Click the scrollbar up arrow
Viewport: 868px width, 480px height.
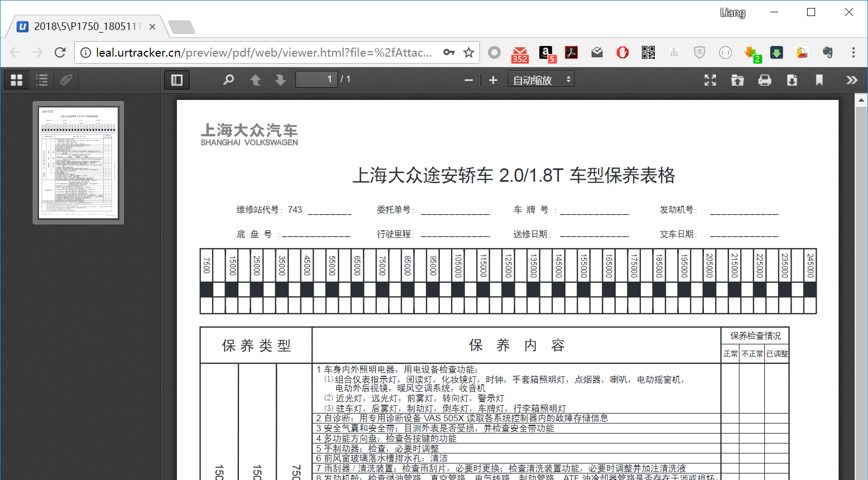(x=861, y=100)
